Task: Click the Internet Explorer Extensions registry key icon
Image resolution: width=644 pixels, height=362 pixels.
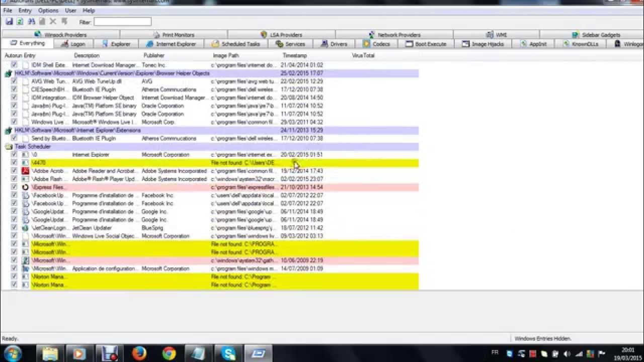Action: [9, 130]
